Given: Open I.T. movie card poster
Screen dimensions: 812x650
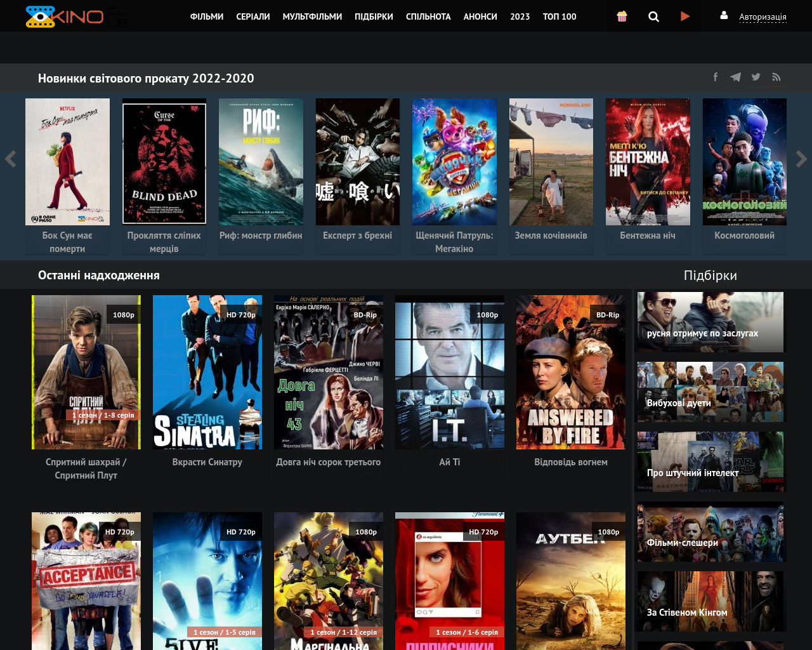Looking at the screenshot, I should click(x=450, y=372).
